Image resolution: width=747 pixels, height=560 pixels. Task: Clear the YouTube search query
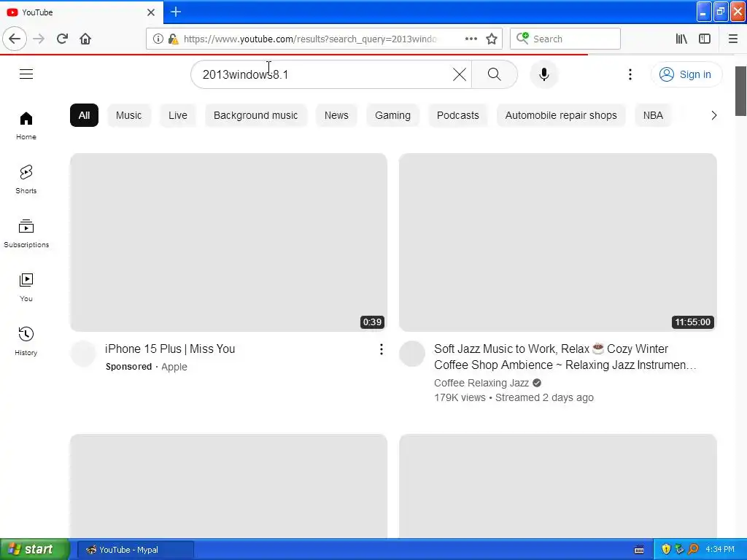[460, 74]
